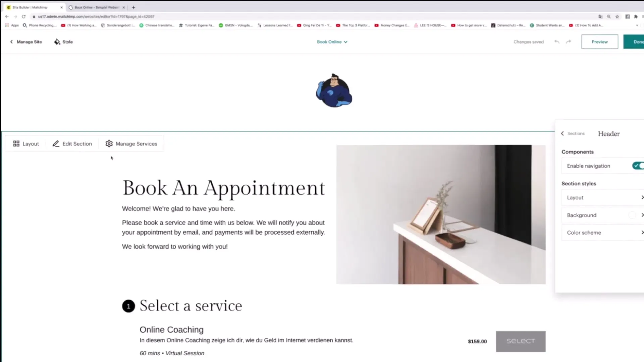The width and height of the screenshot is (644, 362).
Task: Click the Book Online page visibility toggle
Action: pos(345,42)
